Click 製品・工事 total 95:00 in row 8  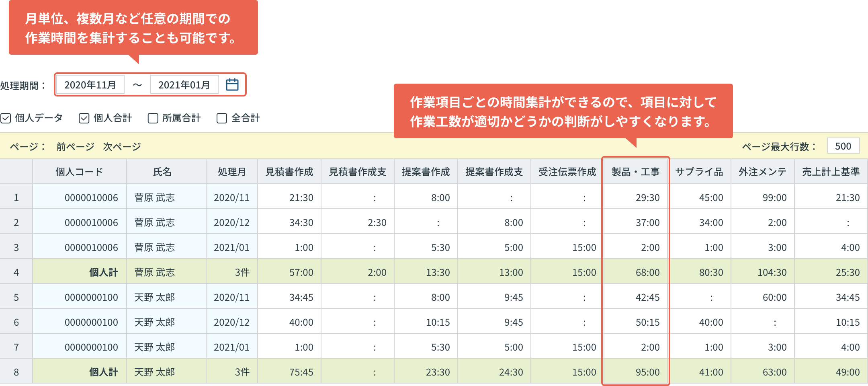pos(647,372)
